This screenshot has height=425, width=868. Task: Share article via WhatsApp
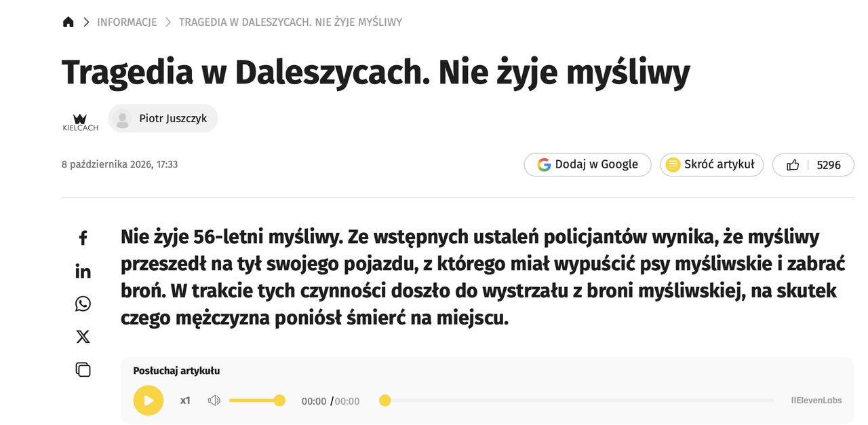click(83, 303)
